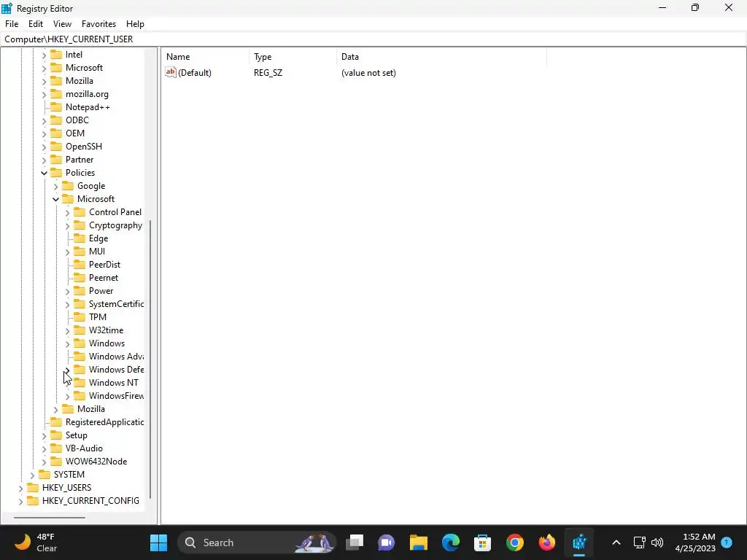Select the MUI folder icon
747x560 pixels.
(80, 252)
